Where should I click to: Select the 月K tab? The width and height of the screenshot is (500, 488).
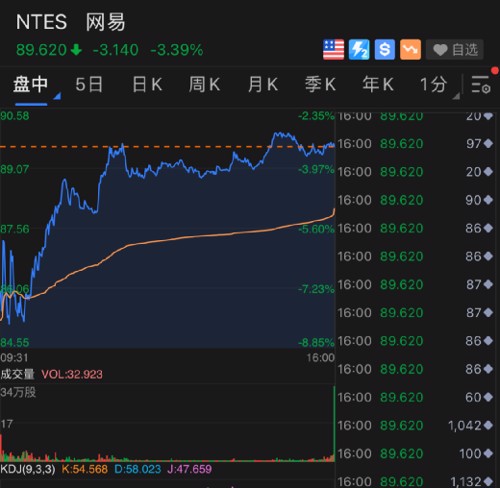coord(263,84)
